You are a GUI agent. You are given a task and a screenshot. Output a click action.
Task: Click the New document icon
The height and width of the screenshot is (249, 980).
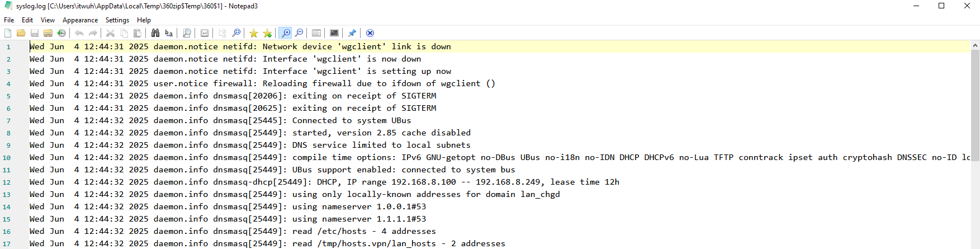[8, 33]
